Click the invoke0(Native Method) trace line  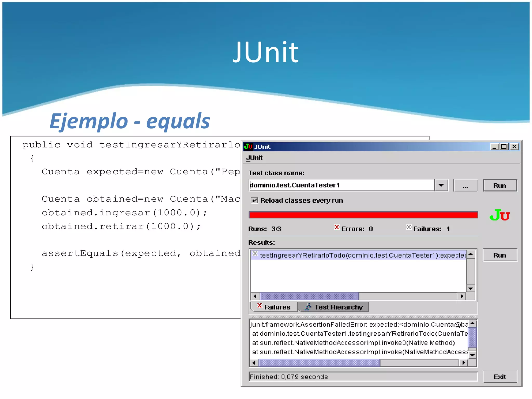click(353, 343)
